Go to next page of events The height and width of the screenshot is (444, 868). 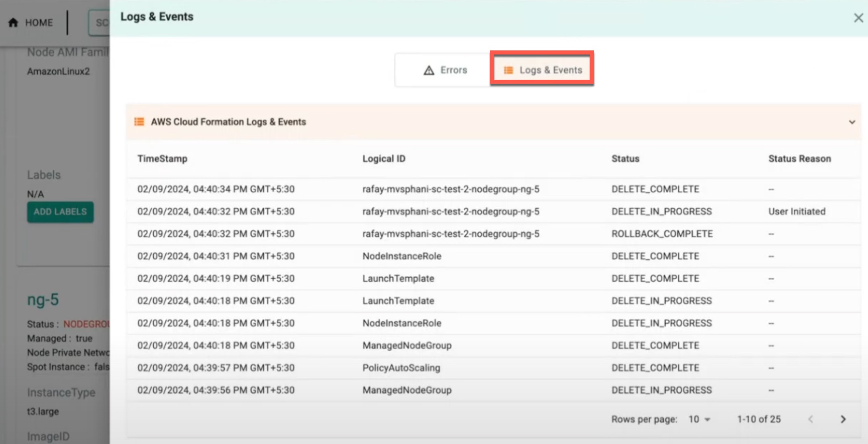(x=843, y=419)
